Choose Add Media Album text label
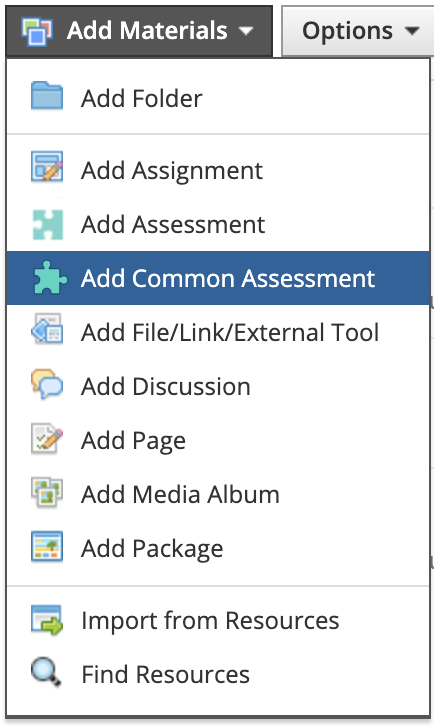The width and height of the screenshot is (434, 726). [x=180, y=494]
